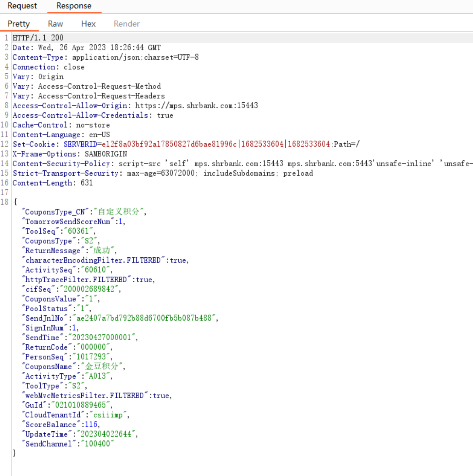
Task: Click the SendJnlNo hash value
Action: (x=144, y=318)
